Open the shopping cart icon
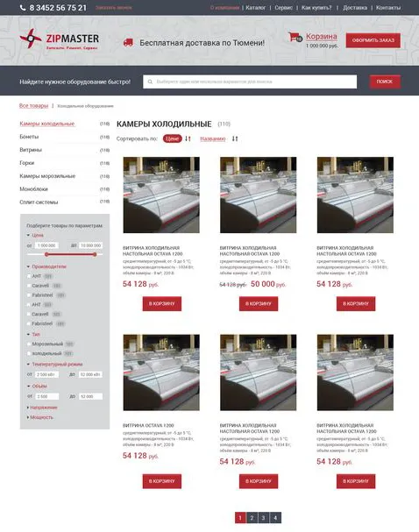Viewport: 419px width, 532px height. (295, 37)
